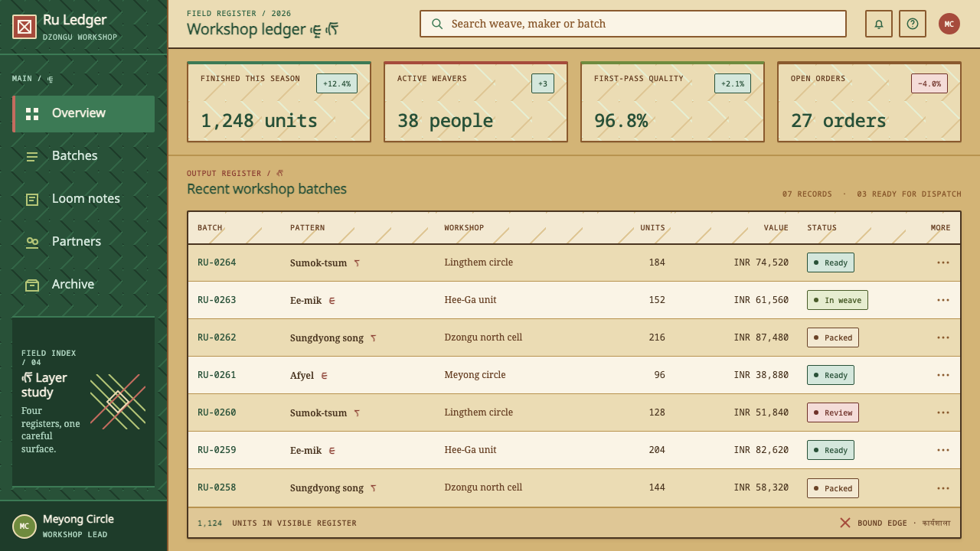Click the In weave status badge
Screen dimensions: 980x551
tap(838, 300)
